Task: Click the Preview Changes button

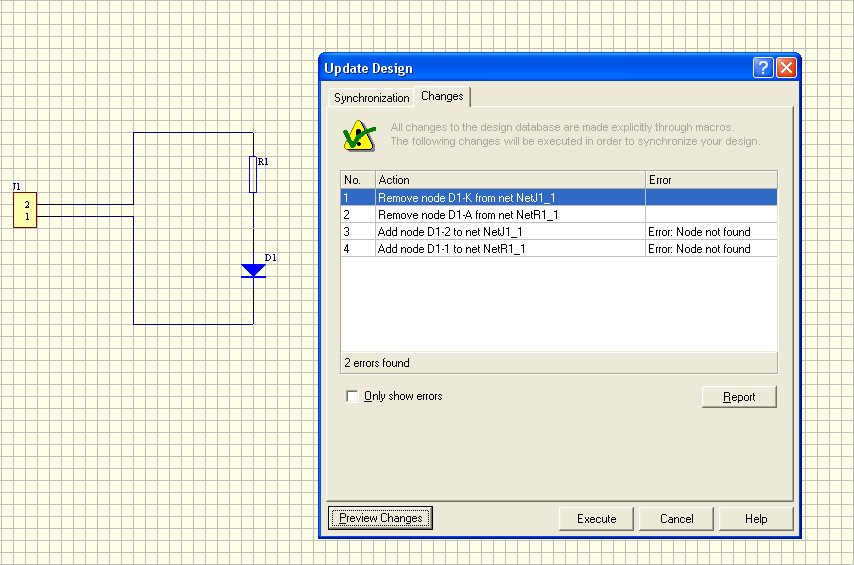Action: coord(380,518)
